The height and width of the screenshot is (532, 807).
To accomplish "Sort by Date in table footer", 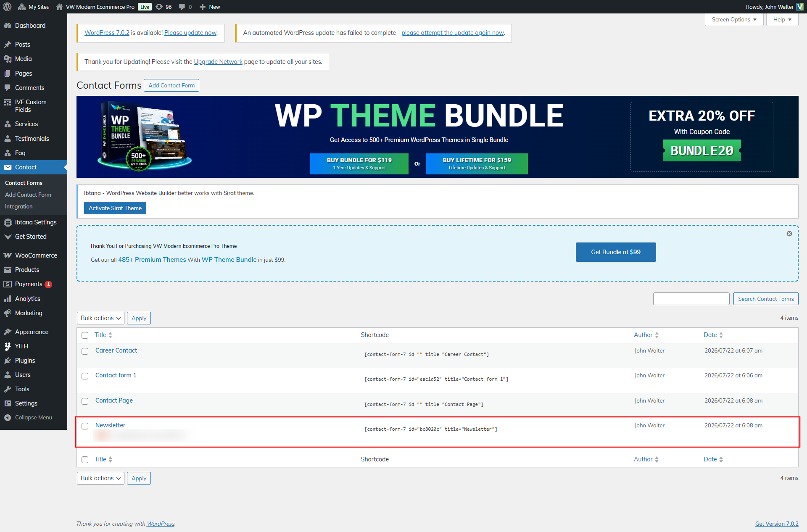I will click(713, 459).
